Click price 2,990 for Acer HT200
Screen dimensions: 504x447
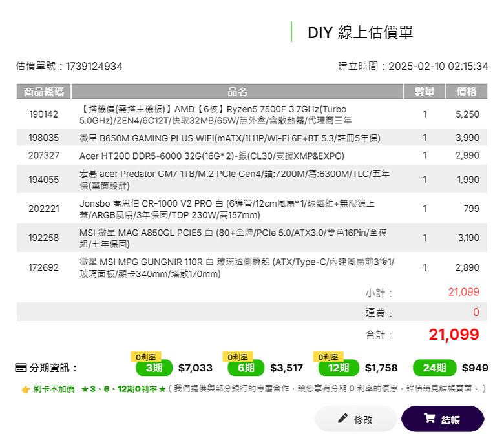(x=467, y=156)
